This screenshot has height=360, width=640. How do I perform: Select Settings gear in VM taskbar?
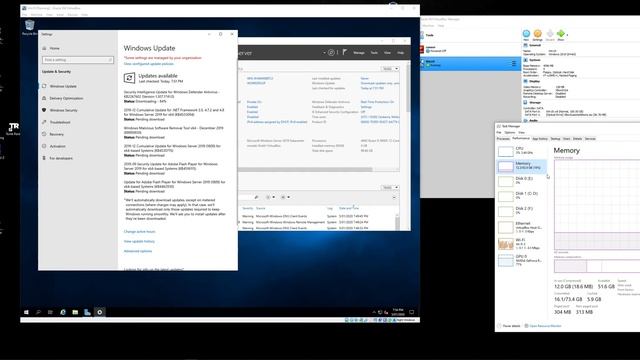(x=100, y=312)
